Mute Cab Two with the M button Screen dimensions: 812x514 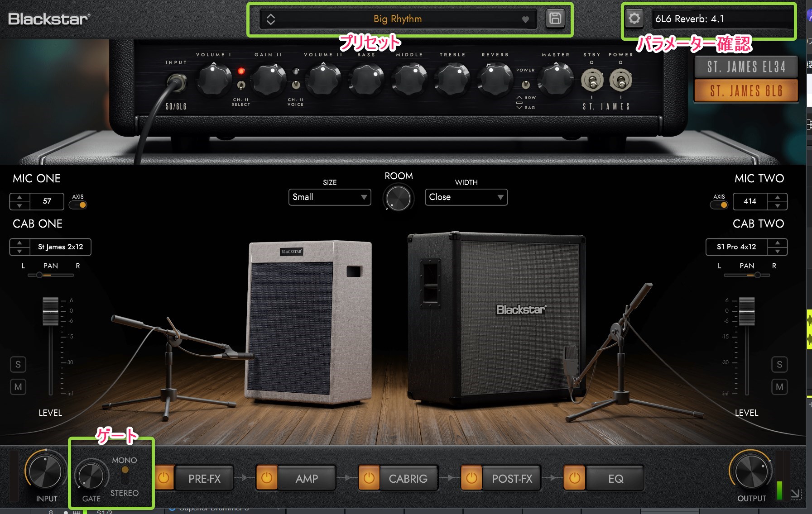(x=779, y=387)
